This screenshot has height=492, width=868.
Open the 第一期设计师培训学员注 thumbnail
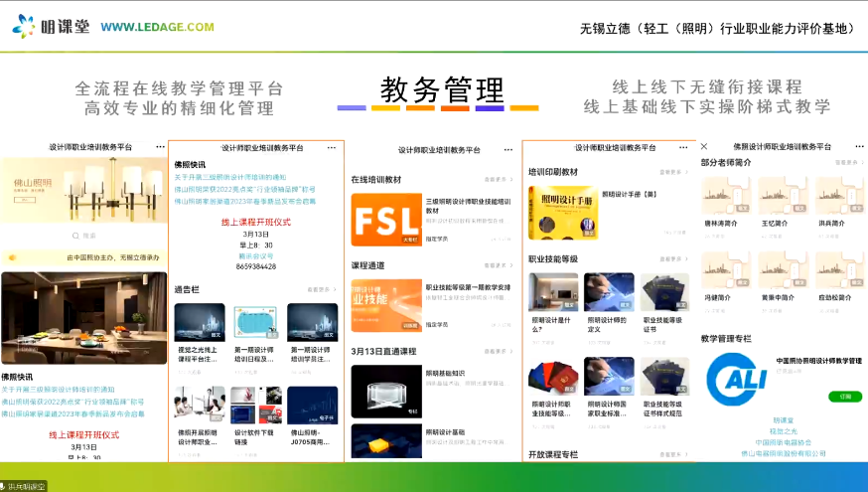point(312,322)
